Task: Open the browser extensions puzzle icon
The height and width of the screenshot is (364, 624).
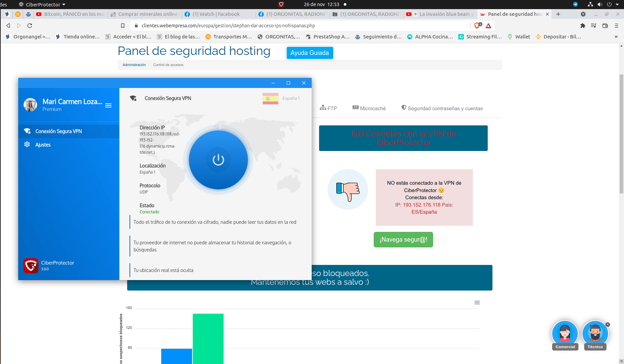Action: coord(583,26)
